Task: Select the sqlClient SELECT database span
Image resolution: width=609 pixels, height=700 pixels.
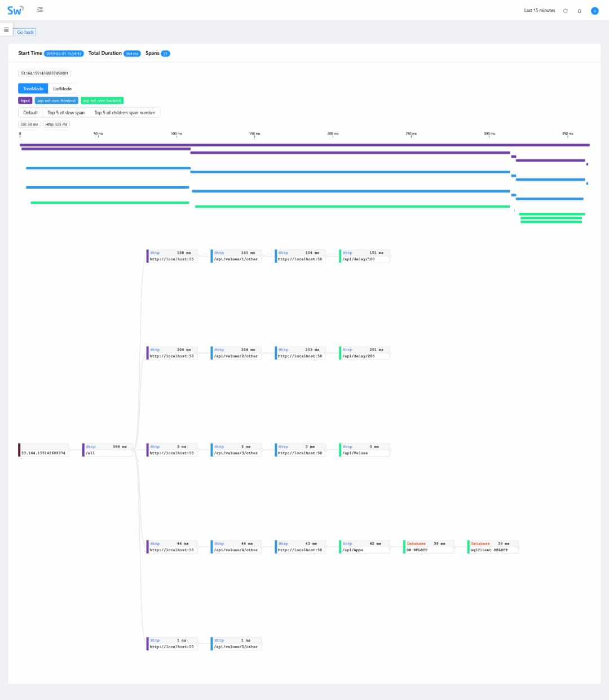Action: click(492, 547)
